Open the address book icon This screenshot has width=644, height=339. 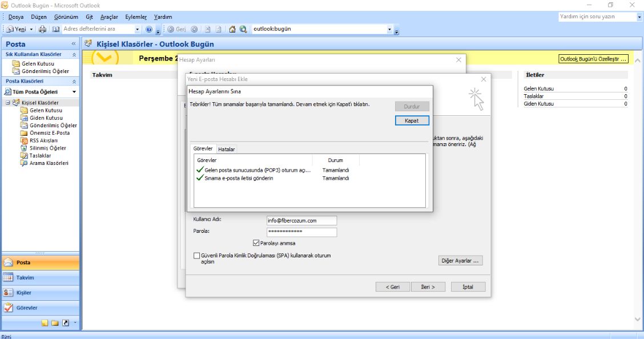55,29
